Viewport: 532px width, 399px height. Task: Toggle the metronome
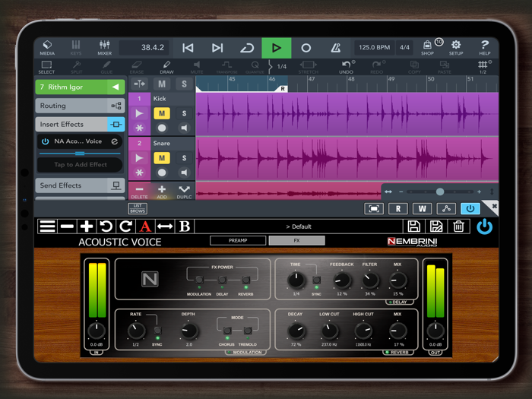click(336, 48)
